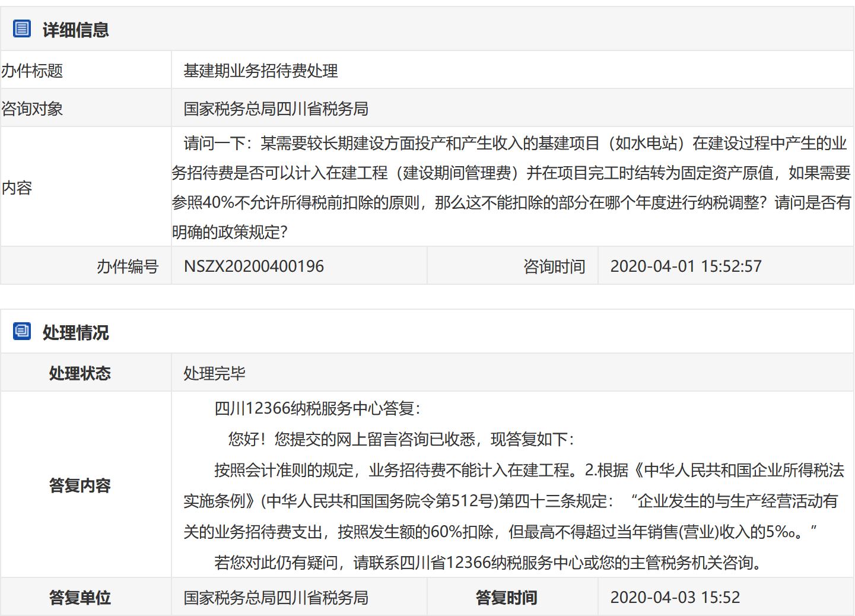Image resolution: width=855 pixels, height=616 pixels.
Task: Click the content line starting 参照40%
Action: click(x=511, y=202)
